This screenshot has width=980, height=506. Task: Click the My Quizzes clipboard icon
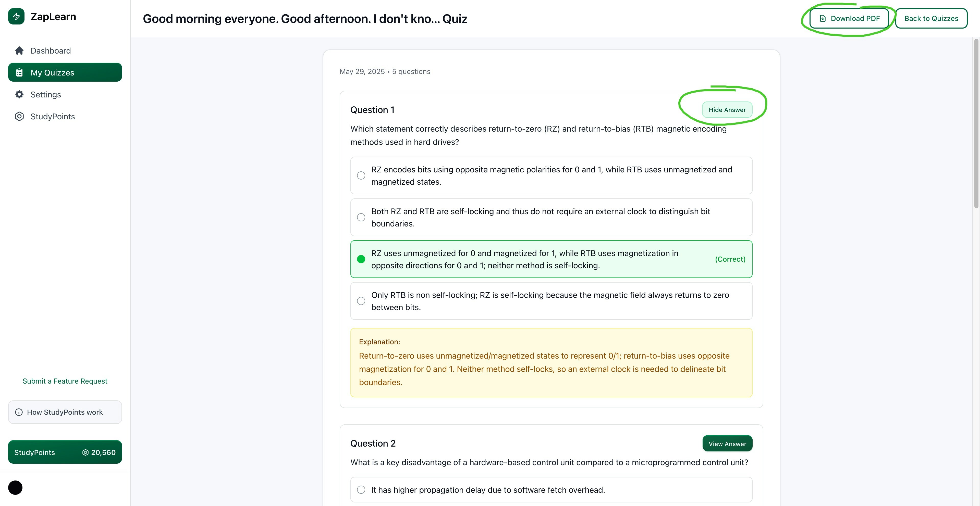(x=19, y=73)
